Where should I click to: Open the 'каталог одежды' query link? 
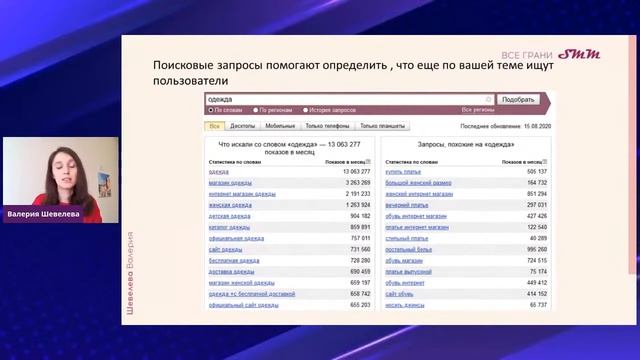229,227
